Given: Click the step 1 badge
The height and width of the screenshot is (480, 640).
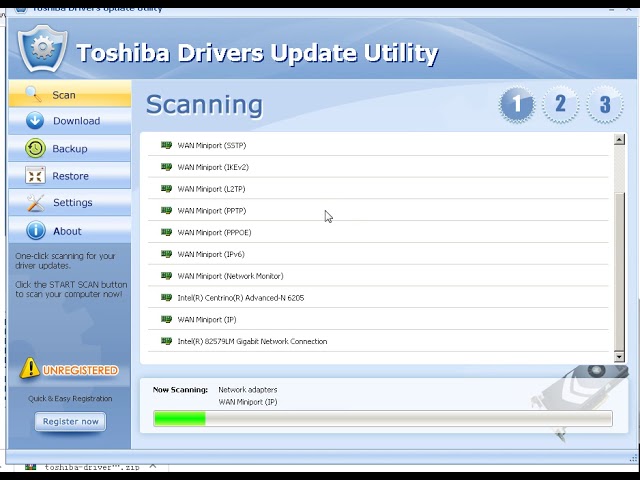Looking at the screenshot, I should pyautogui.click(x=517, y=104).
